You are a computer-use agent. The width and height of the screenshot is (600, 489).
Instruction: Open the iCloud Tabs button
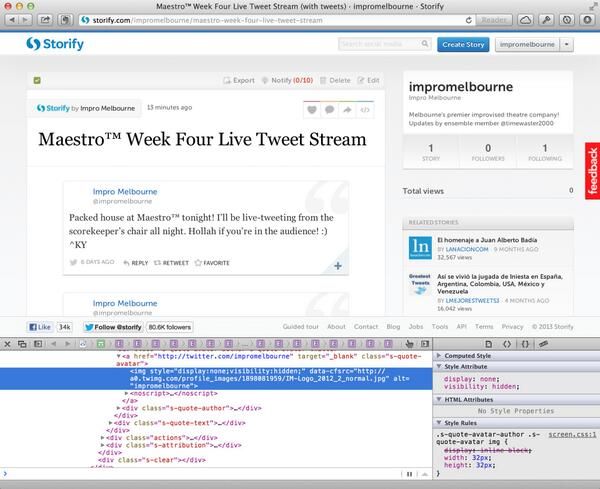coord(526,20)
